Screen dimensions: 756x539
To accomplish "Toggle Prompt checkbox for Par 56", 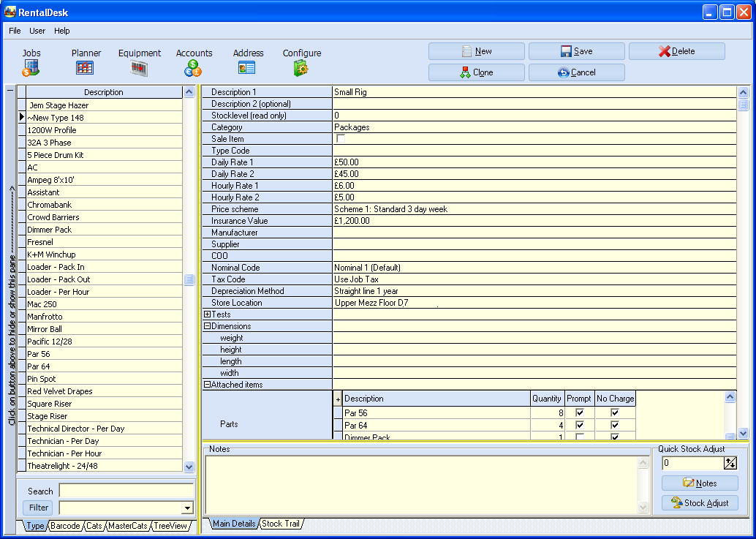I will pos(580,413).
